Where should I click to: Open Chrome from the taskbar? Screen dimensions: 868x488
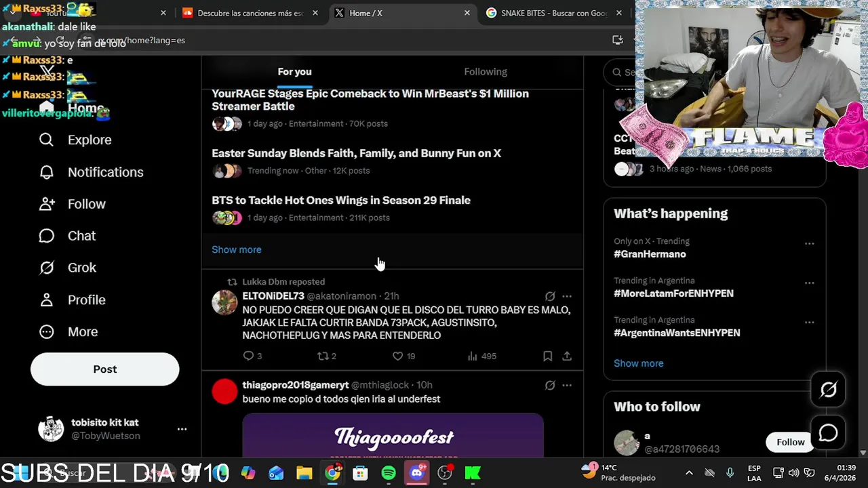tap(332, 473)
